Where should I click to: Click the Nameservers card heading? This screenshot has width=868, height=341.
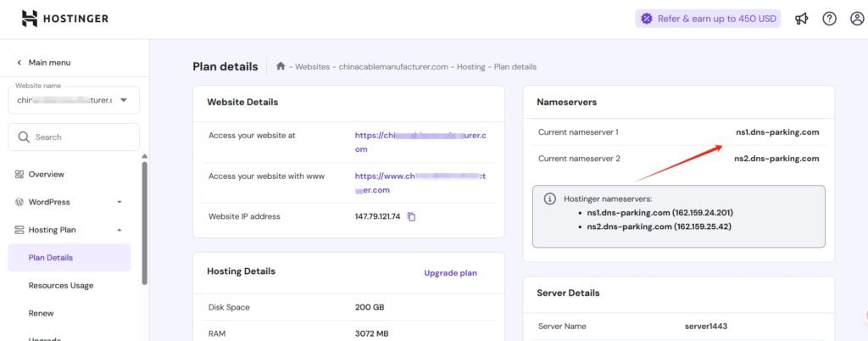pos(567,103)
